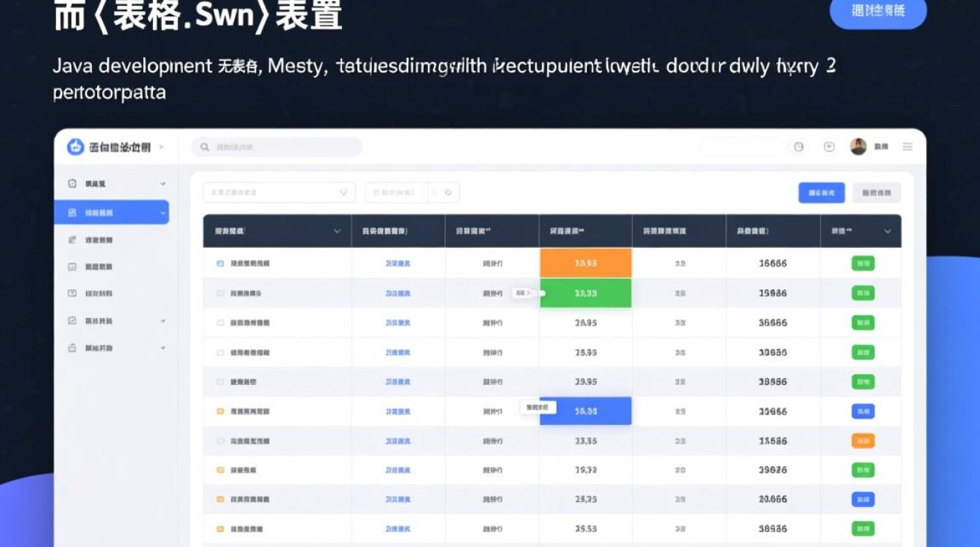This screenshot has width=980, height=547.
Task: Select the highlighted table-management sidebar icon
Action: click(73, 212)
